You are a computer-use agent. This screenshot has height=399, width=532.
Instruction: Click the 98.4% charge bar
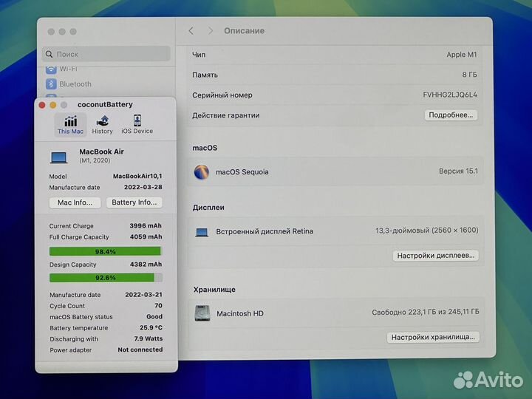point(106,251)
